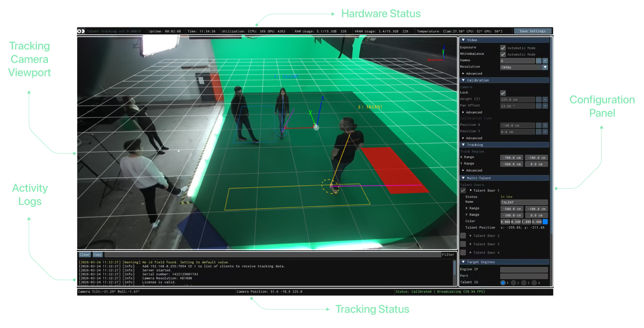This screenshot has height=328, width=644.
Task: Click Save Settings button
Action: coord(533,31)
